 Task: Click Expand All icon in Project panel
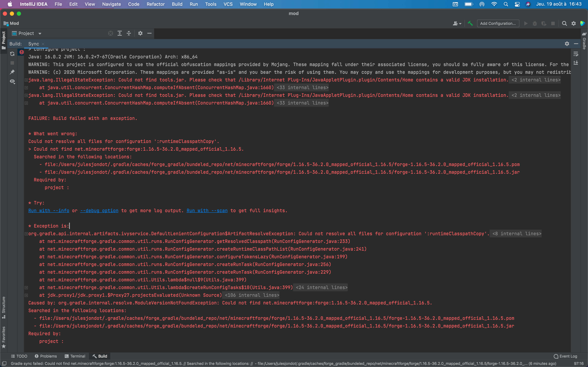click(x=120, y=33)
